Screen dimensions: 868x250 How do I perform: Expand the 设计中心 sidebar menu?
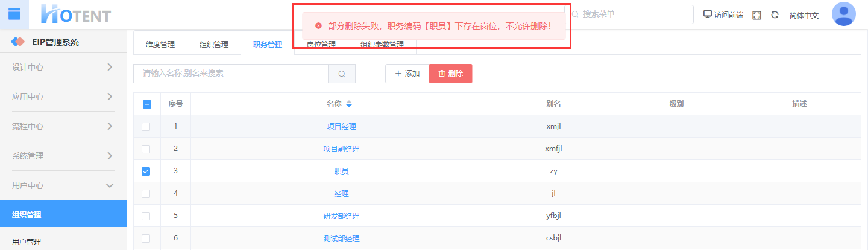(63, 67)
